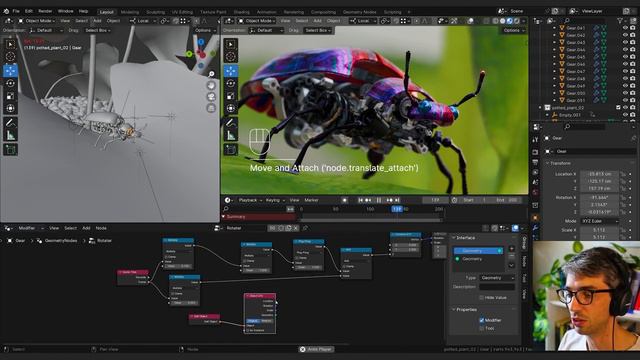This screenshot has width=640, height=360.
Task: Pick Measure tool in right viewport
Action: 231,135
